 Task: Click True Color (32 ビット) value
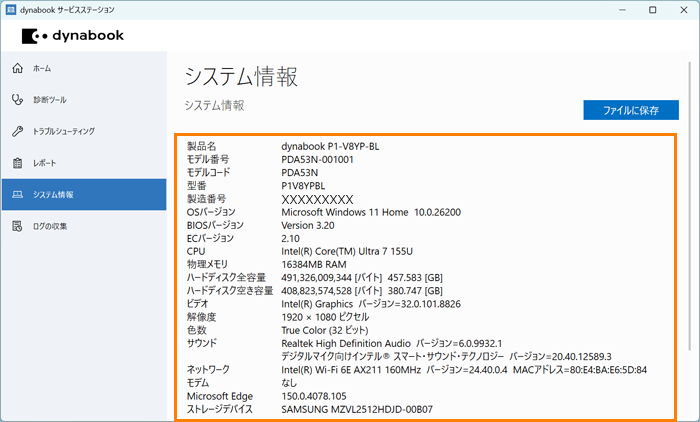pos(325,330)
